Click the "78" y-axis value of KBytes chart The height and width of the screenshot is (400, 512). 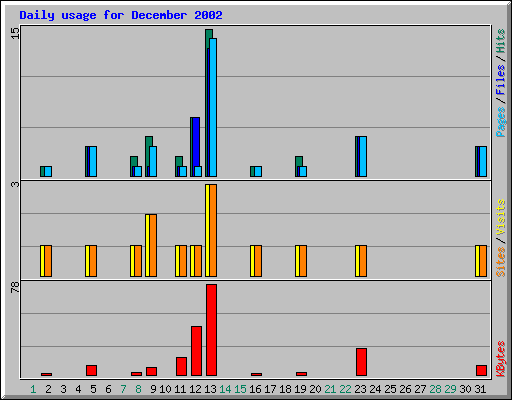click(x=15, y=287)
